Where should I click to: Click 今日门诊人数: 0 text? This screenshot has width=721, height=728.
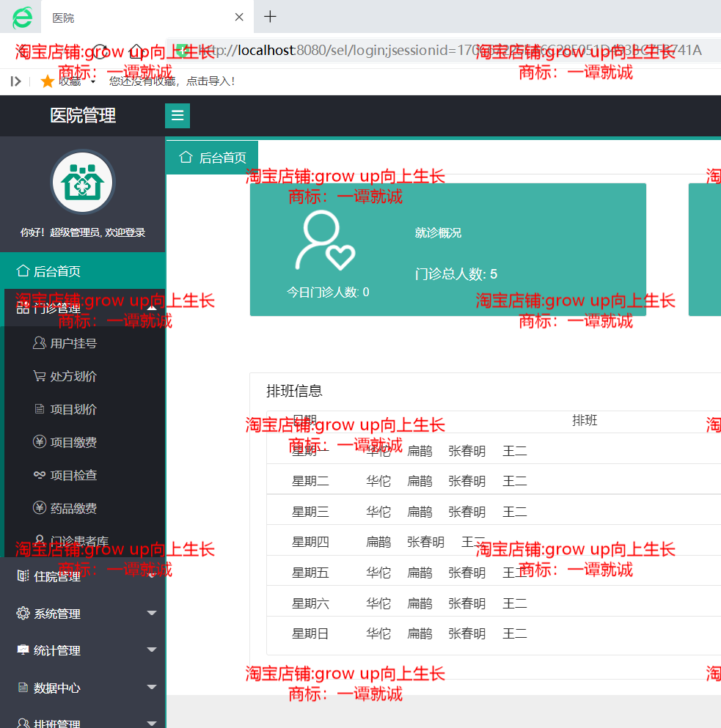click(328, 292)
